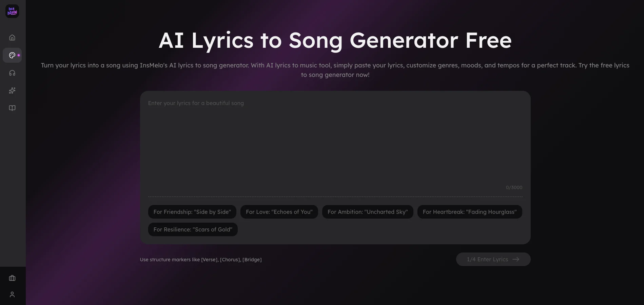Screen dimensions: 644x305
Task: Insert the Friendship example "Side by Side"
Action: (x=192, y=212)
